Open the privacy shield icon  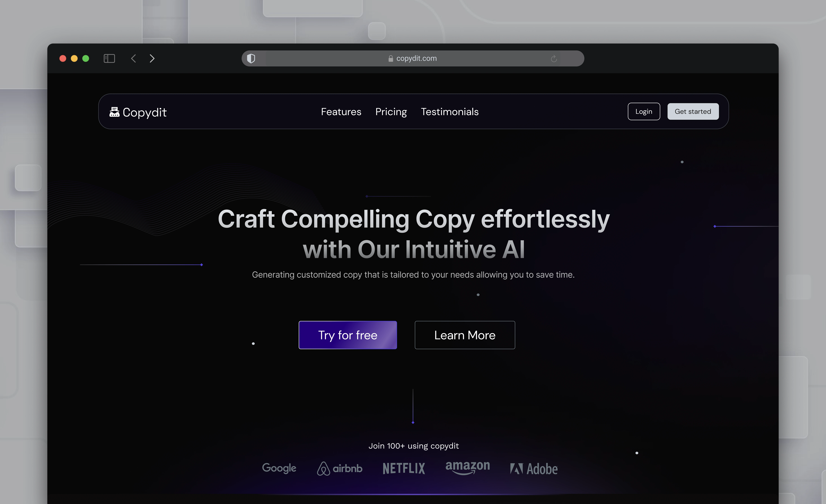pos(251,58)
